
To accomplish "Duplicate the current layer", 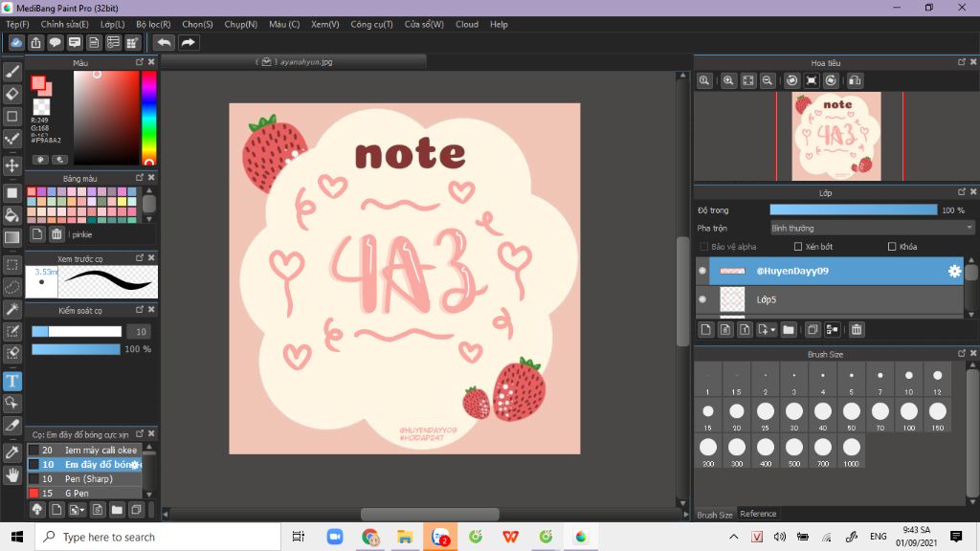I will tap(812, 329).
